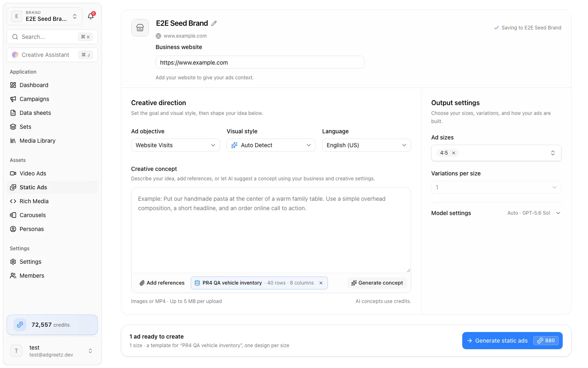
Task: Remove PR4 QA vehicle inventory reference
Action: pyautogui.click(x=321, y=283)
